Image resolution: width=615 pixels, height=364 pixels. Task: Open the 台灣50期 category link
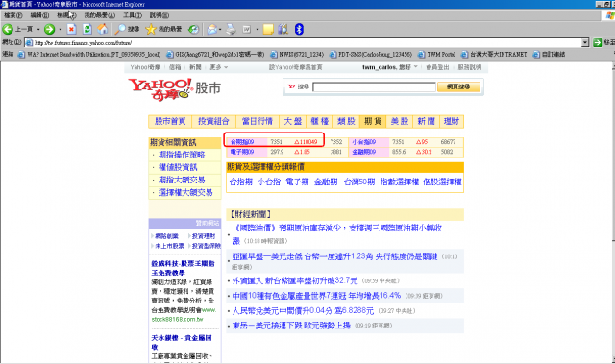pyautogui.click(x=359, y=182)
